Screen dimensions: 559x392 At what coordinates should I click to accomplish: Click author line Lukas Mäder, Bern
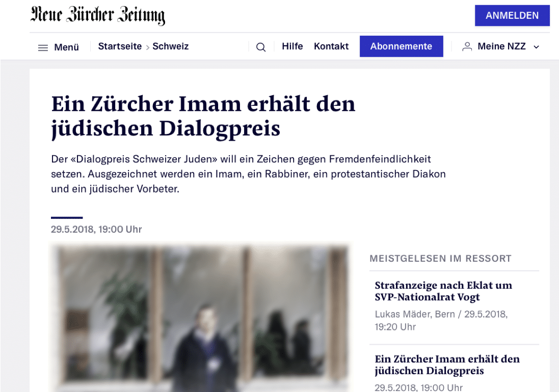415,314
